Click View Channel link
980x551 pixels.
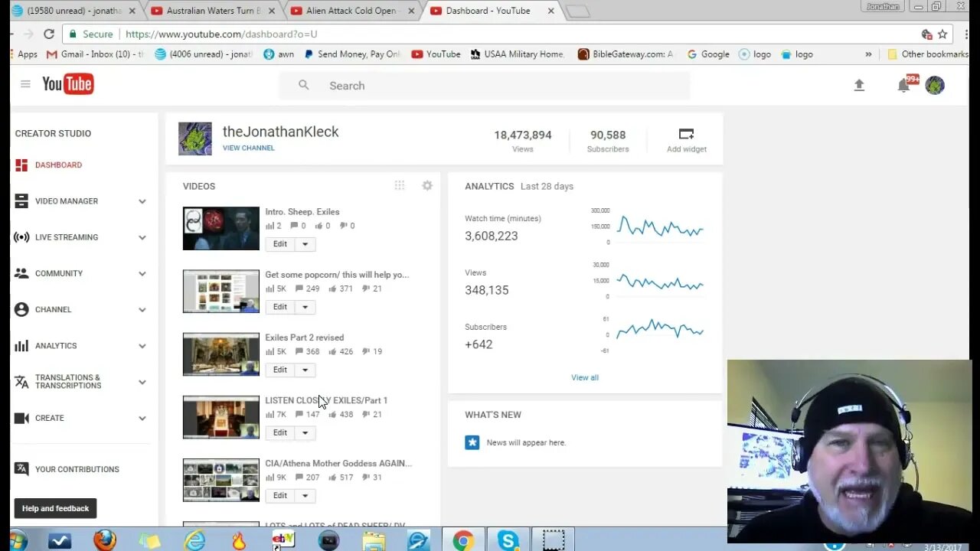[249, 148]
